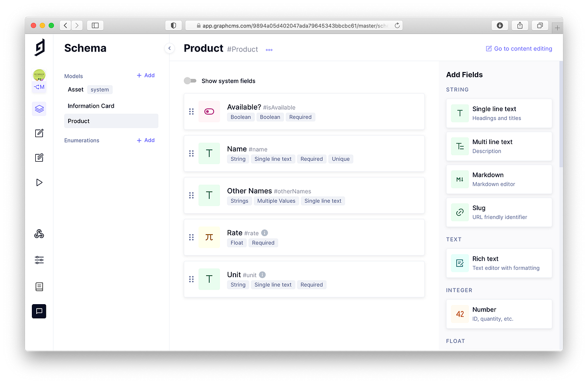Open the API Playground play icon
Viewport: 588px width, 384px height.
point(39,182)
